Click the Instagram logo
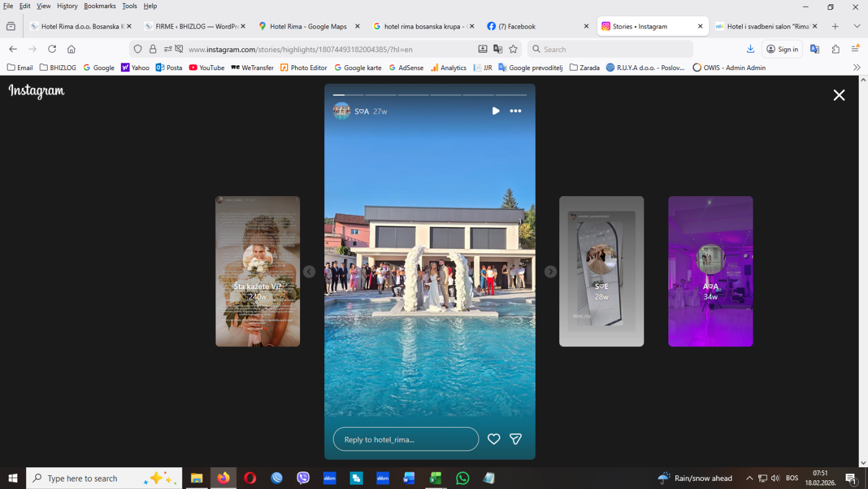Viewport: 868px width, 489px height. point(37,91)
